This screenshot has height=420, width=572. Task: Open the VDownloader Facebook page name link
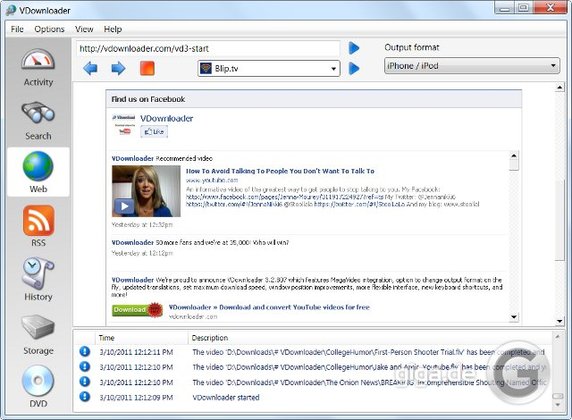(x=167, y=119)
